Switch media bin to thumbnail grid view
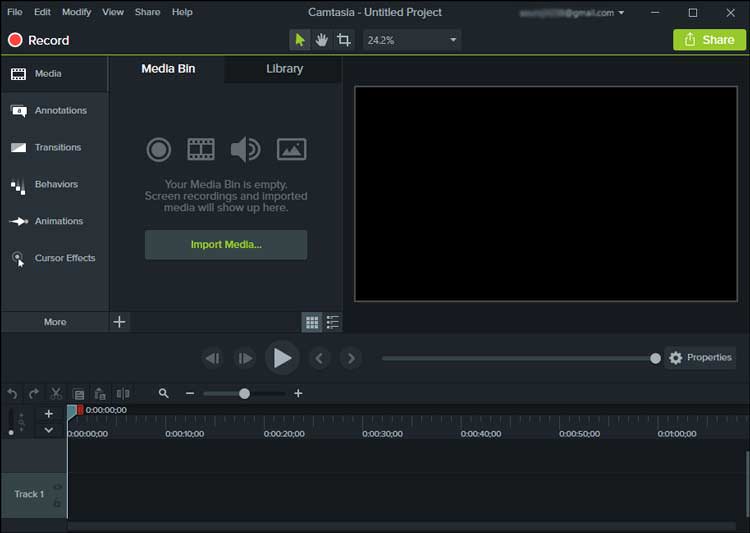The width and height of the screenshot is (750, 533). point(312,322)
